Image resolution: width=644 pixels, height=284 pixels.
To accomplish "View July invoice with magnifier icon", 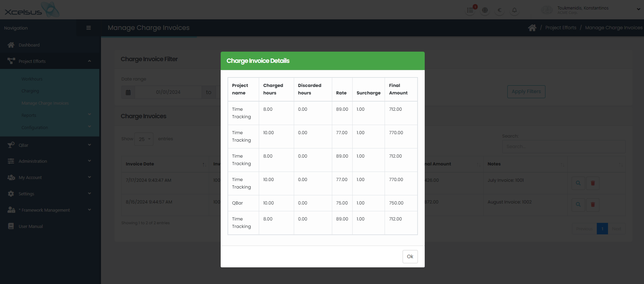I will coord(578,183).
